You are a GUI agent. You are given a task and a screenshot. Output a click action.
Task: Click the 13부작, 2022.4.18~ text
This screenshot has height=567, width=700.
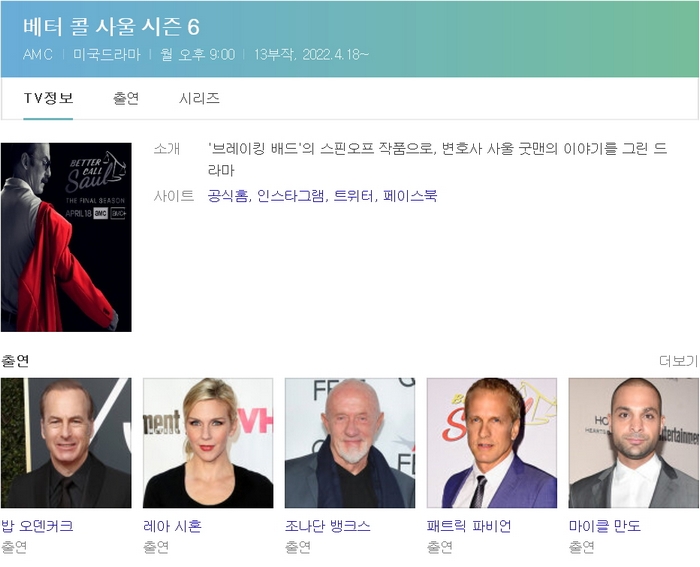311,54
